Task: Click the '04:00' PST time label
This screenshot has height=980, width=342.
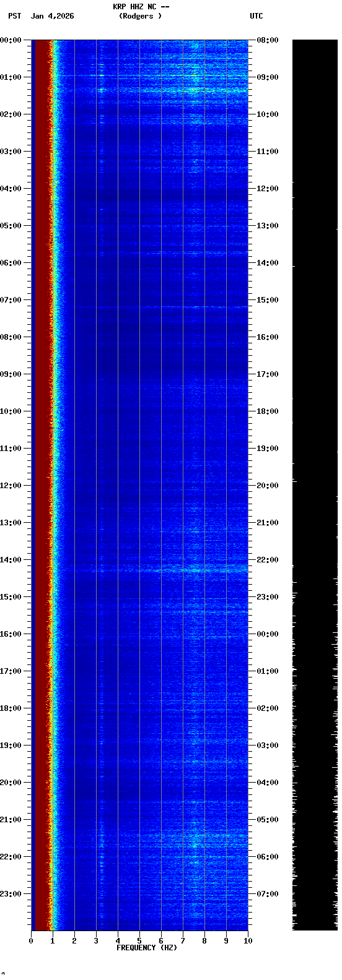Action: tap(11, 189)
